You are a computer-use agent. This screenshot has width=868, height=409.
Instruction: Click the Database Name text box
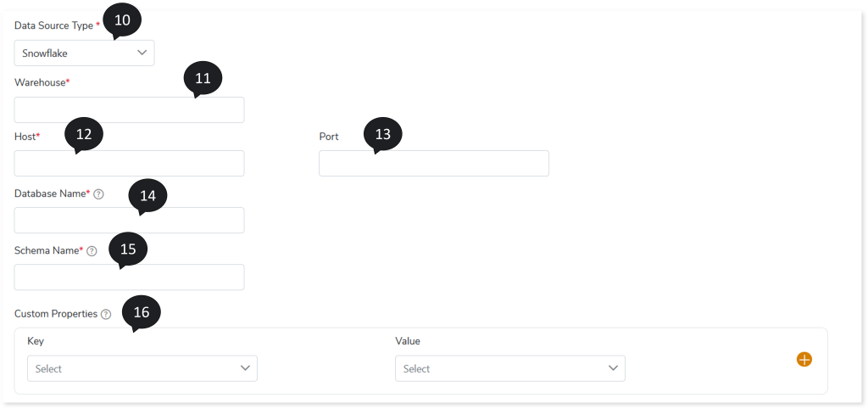click(129, 220)
